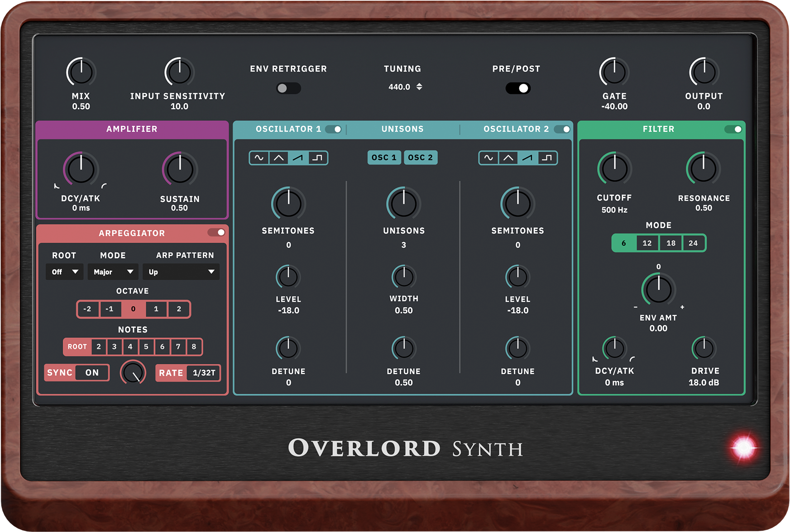Select sine waveform for Oscillator 1
The width and height of the screenshot is (790, 532).
[x=259, y=158]
